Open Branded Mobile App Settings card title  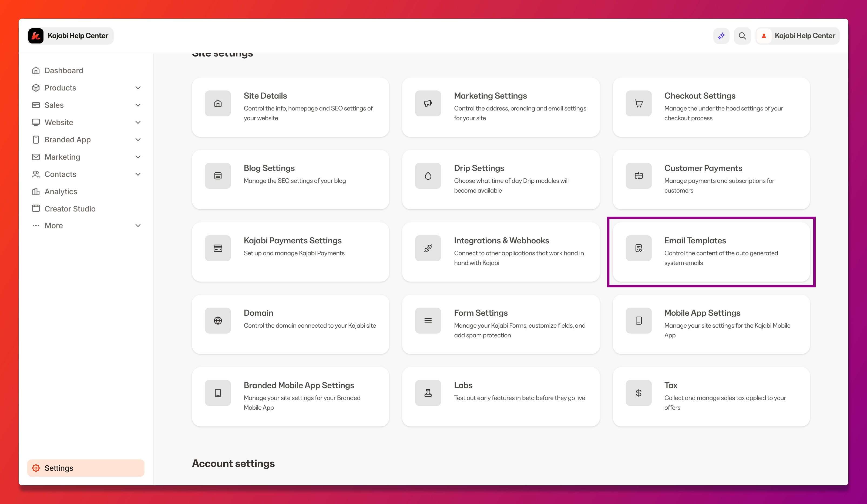tap(299, 385)
